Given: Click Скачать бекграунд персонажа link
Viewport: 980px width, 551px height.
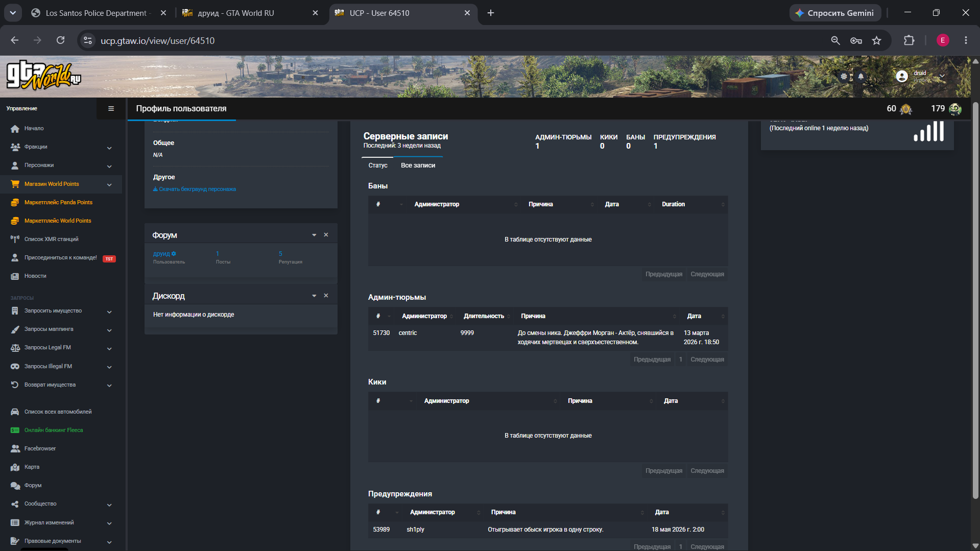Looking at the screenshot, I should click(x=195, y=189).
